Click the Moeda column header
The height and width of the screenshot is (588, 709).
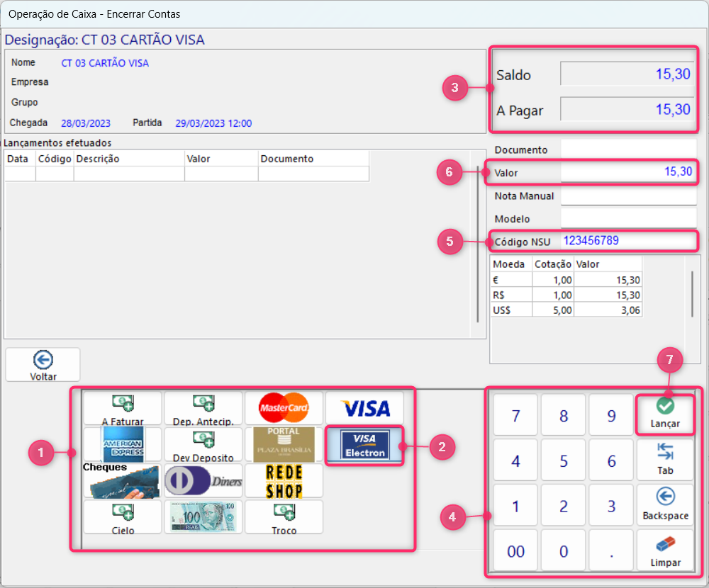511,264
